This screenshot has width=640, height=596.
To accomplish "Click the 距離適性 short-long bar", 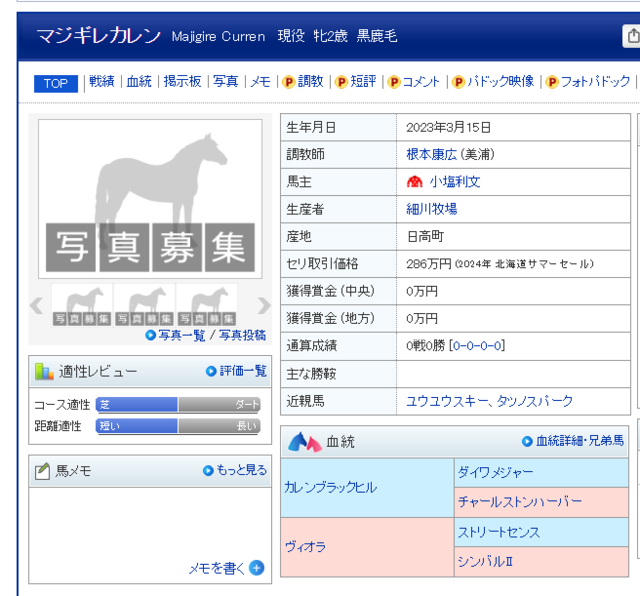I will point(178,426).
